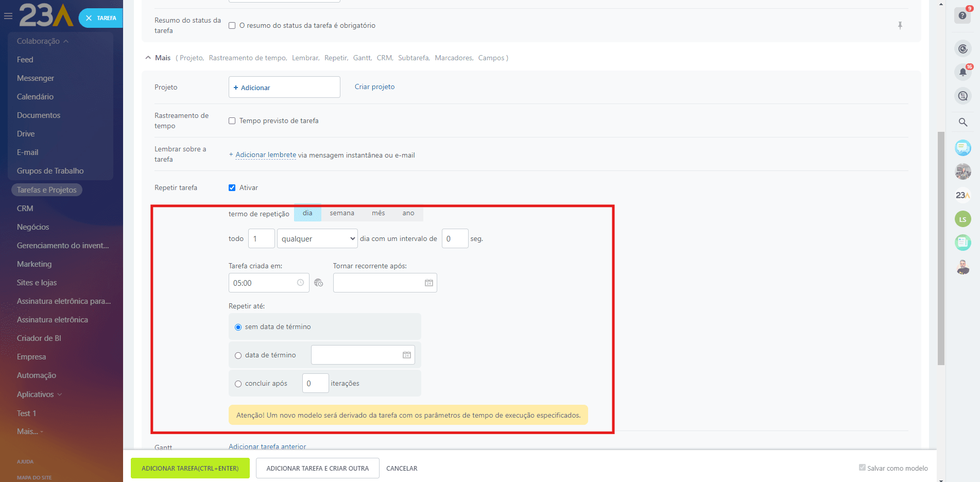980x482 pixels.
Task: Click the page vertical scrollbar
Action: (x=941, y=247)
